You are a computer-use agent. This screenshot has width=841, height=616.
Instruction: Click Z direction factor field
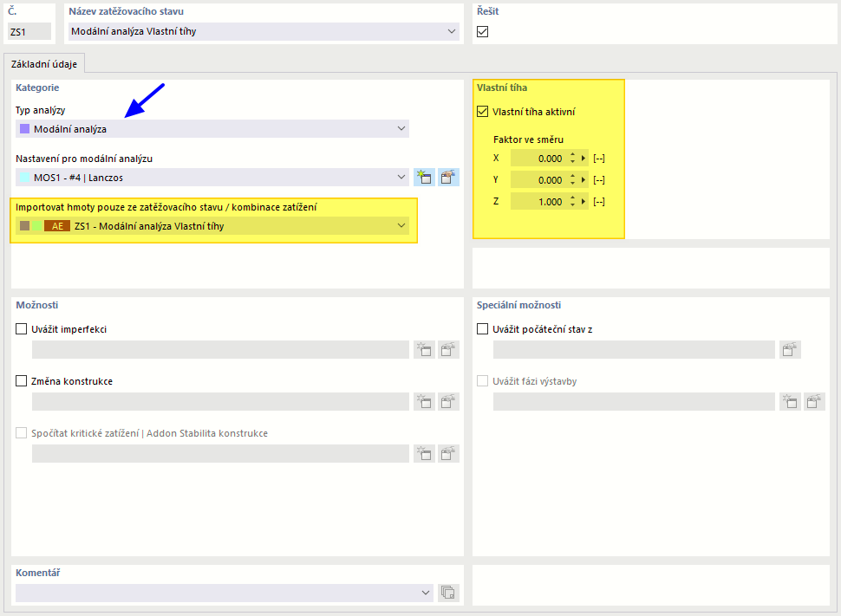click(538, 202)
